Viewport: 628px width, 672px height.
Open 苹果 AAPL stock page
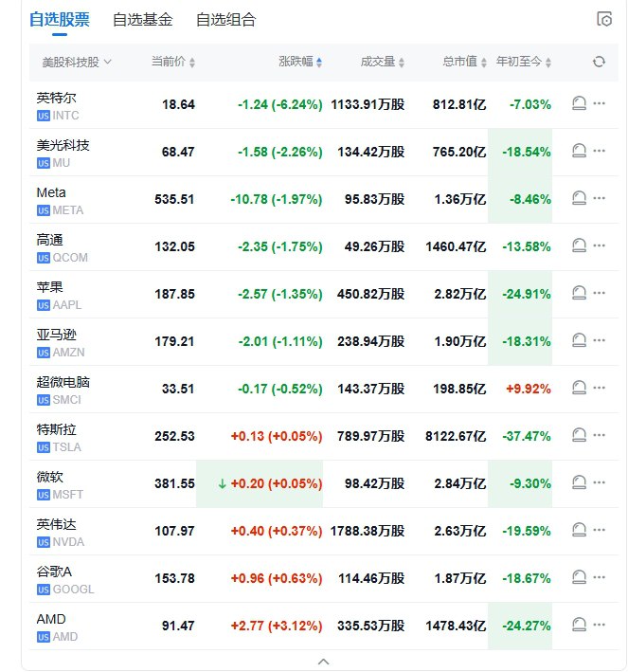[59, 296]
